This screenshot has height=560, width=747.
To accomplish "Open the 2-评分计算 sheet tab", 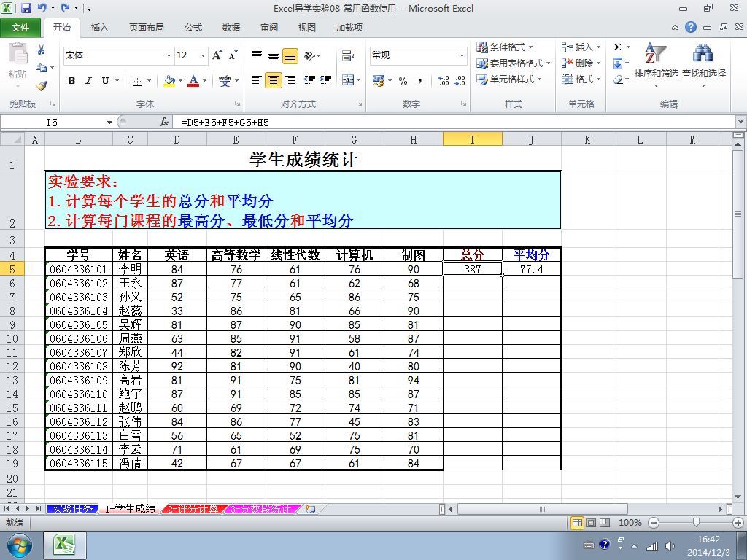I will tap(193, 509).
